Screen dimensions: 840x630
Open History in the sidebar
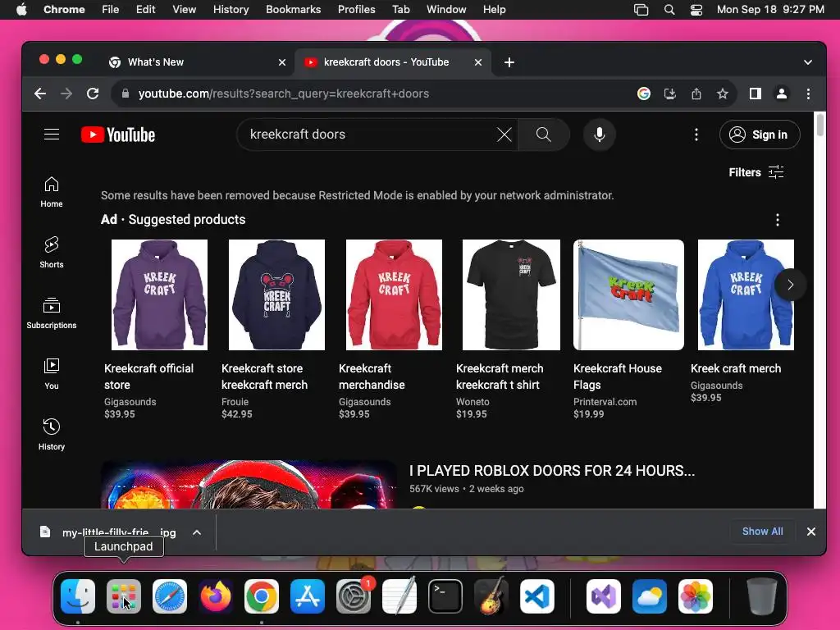(52, 435)
